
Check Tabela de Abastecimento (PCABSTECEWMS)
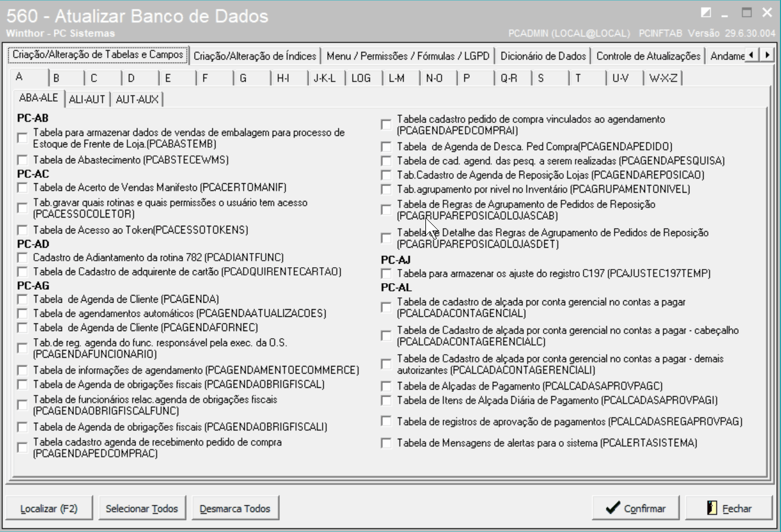point(22,160)
